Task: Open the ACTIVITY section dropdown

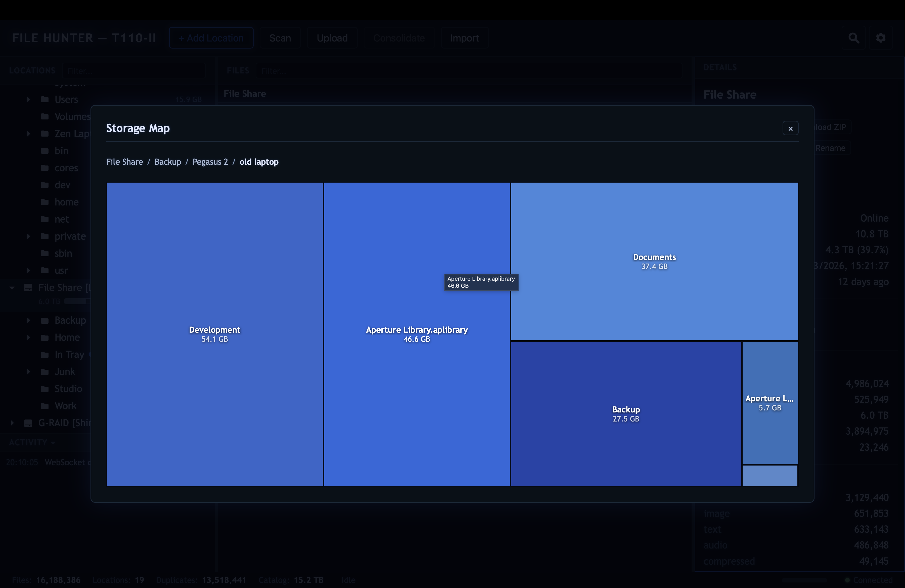Action: click(x=53, y=442)
